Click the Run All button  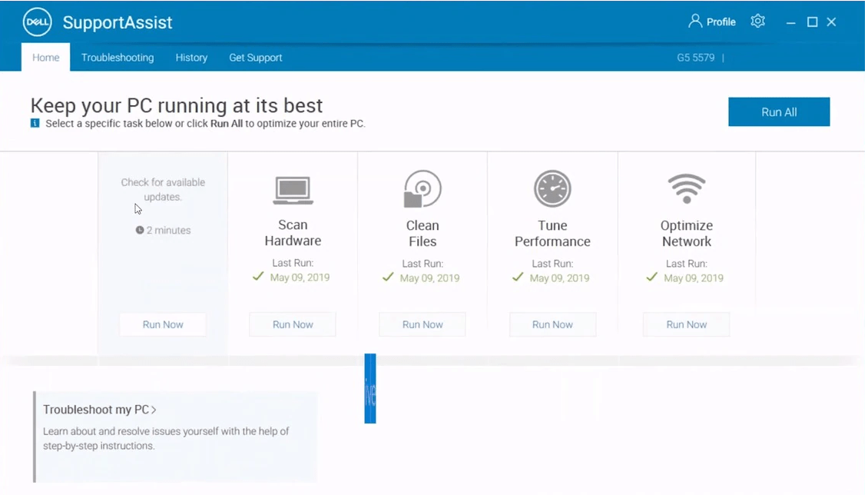tap(778, 112)
